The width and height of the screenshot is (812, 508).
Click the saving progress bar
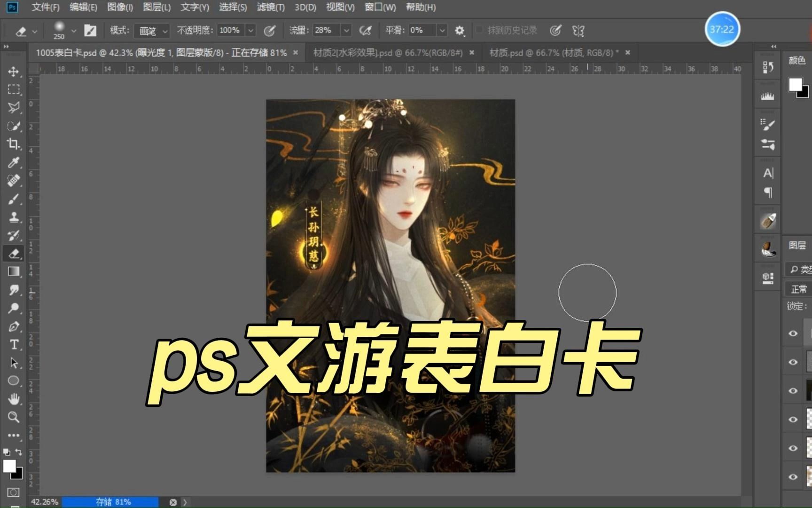111,502
